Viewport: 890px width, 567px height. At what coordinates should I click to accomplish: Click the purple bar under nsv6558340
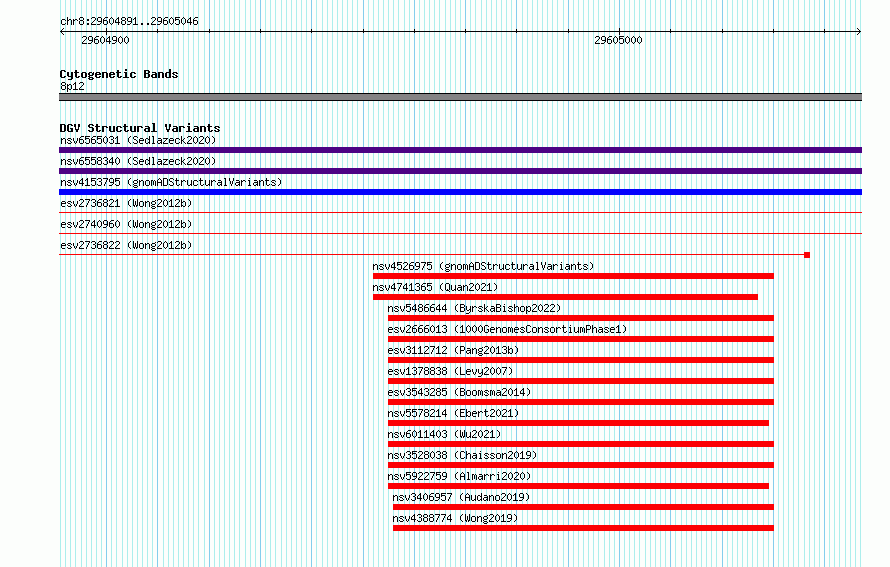(x=460, y=171)
